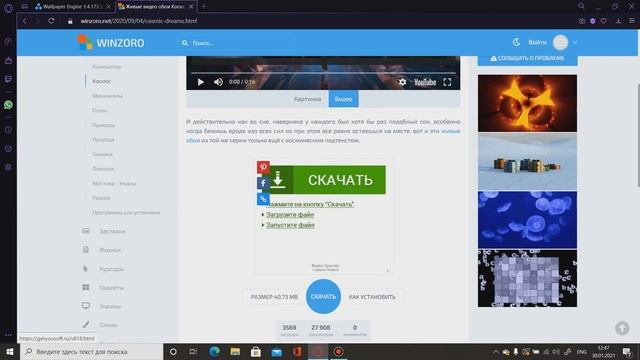Open the Windows Start menu
The width and height of the screenshot is (640, 360).
pos(10,351)
